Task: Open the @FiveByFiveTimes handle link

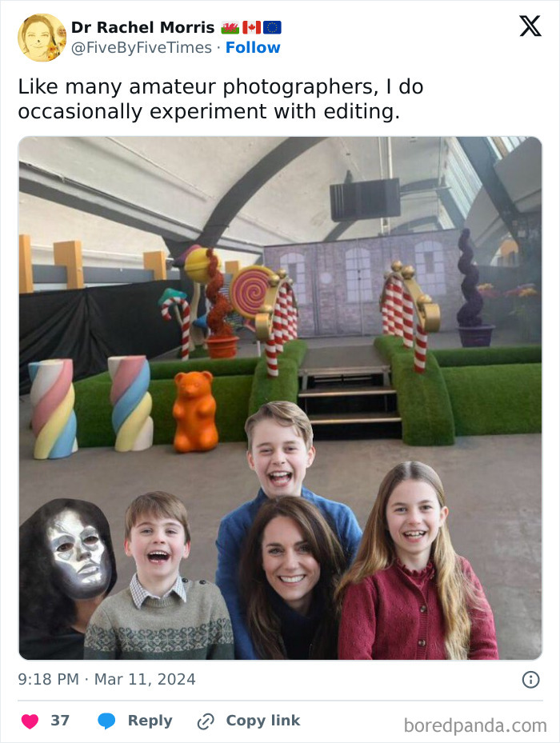Action: pyautogui.click(x=142, y=47)
